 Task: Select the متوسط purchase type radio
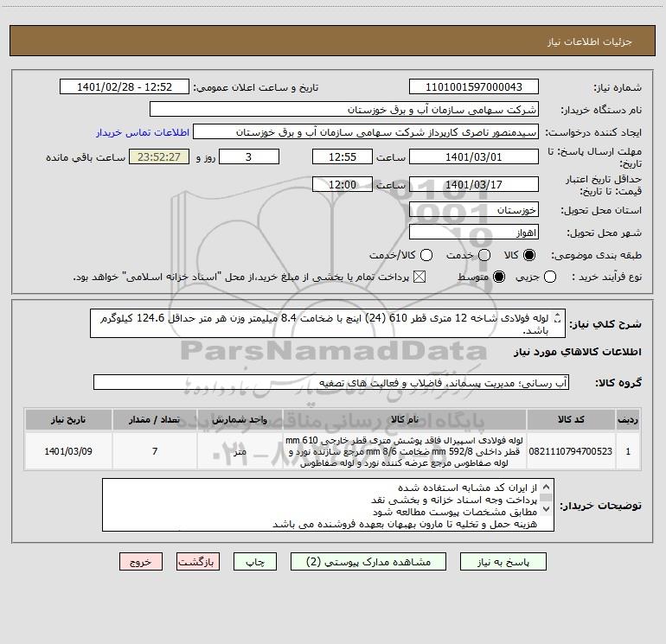499,277
